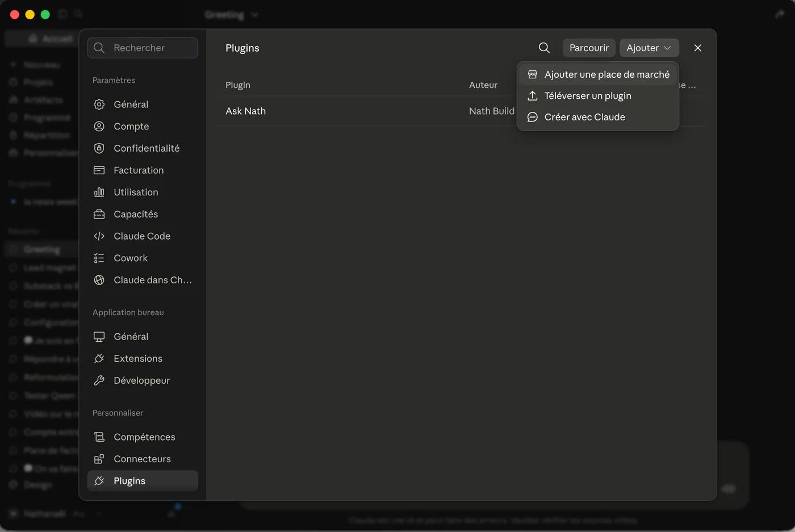Open the Facturation section
The height and width of the screenshot is (532, 795).
click(x=143, y=170)
